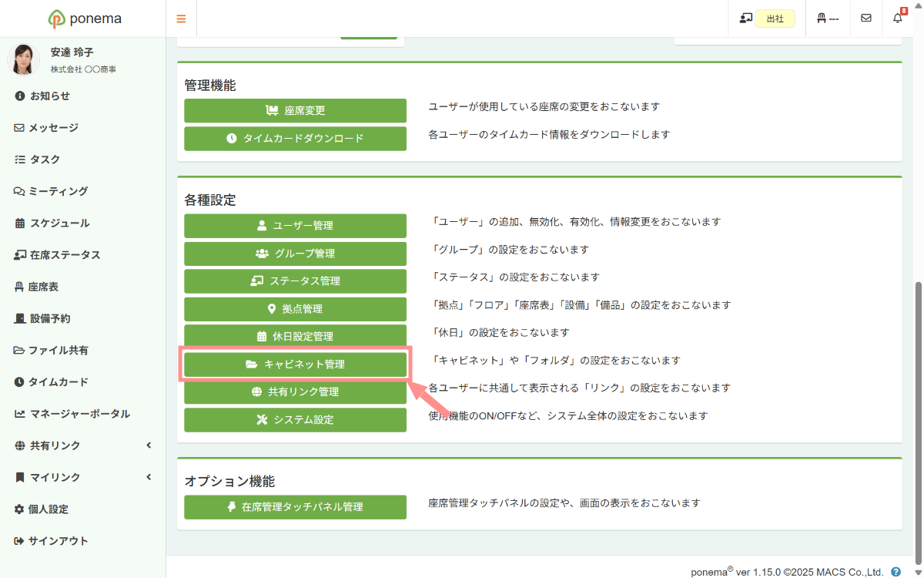
Task: Open システム設定 button
Action: 295,420
